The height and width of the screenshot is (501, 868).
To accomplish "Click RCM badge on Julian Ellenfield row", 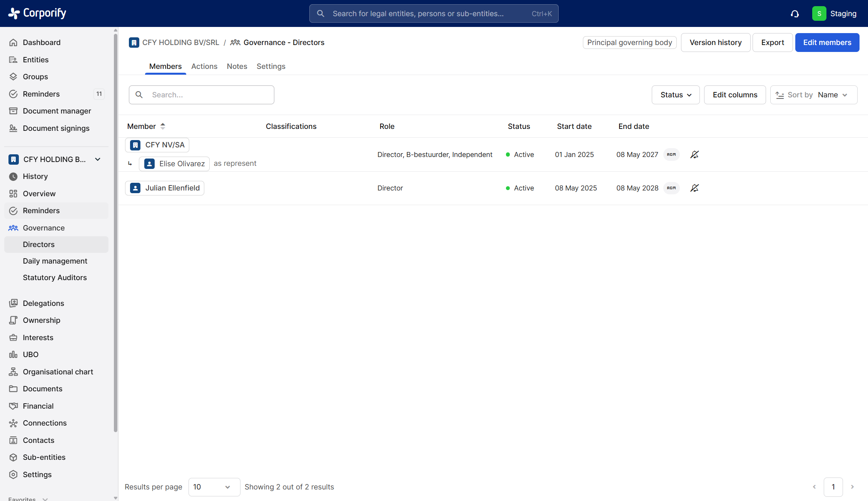I will coord(671,188).
